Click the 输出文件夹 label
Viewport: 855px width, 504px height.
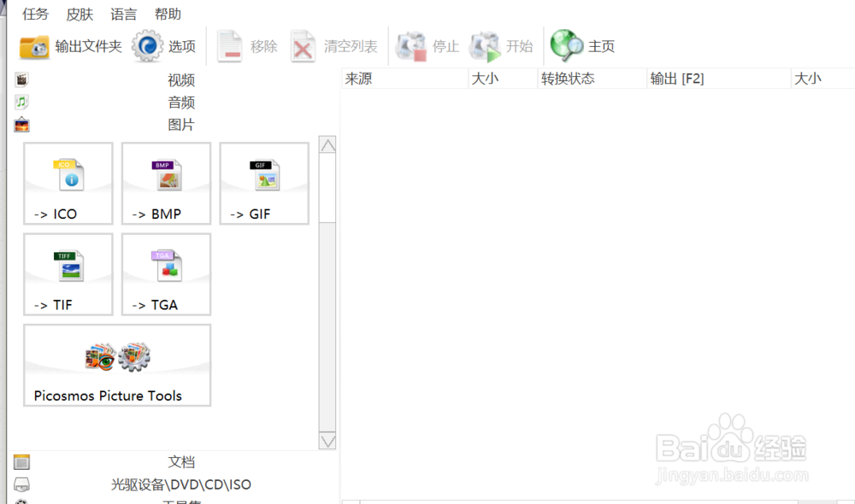point(88,46)
